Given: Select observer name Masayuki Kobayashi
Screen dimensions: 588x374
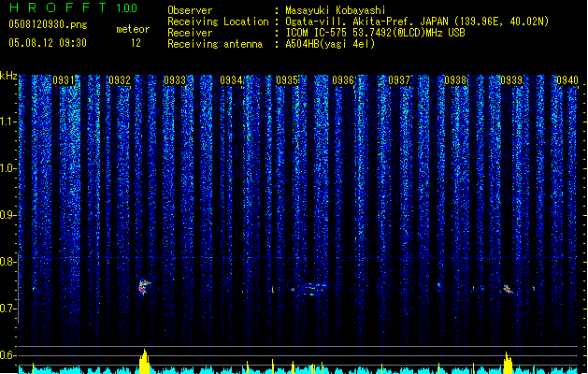Looking at the screenshot, I should click(336, 10).
